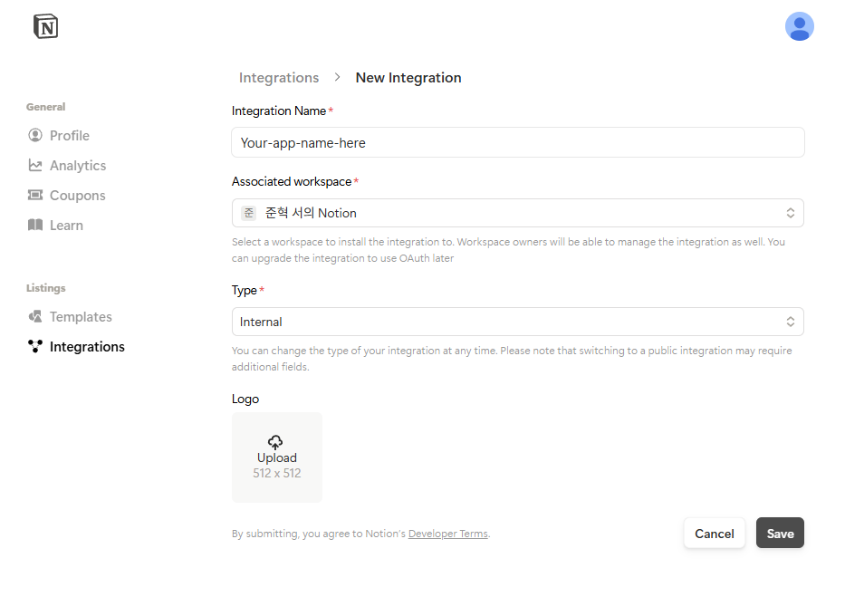Click the Associated workspace label

tap(292, 181)
